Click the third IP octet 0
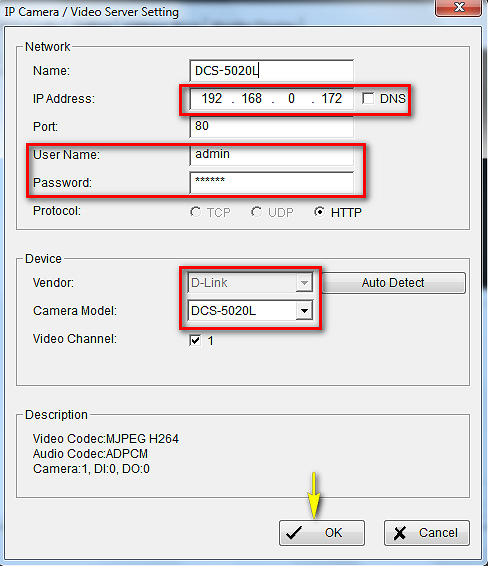 pyautogui.click(x=291, y=98)
